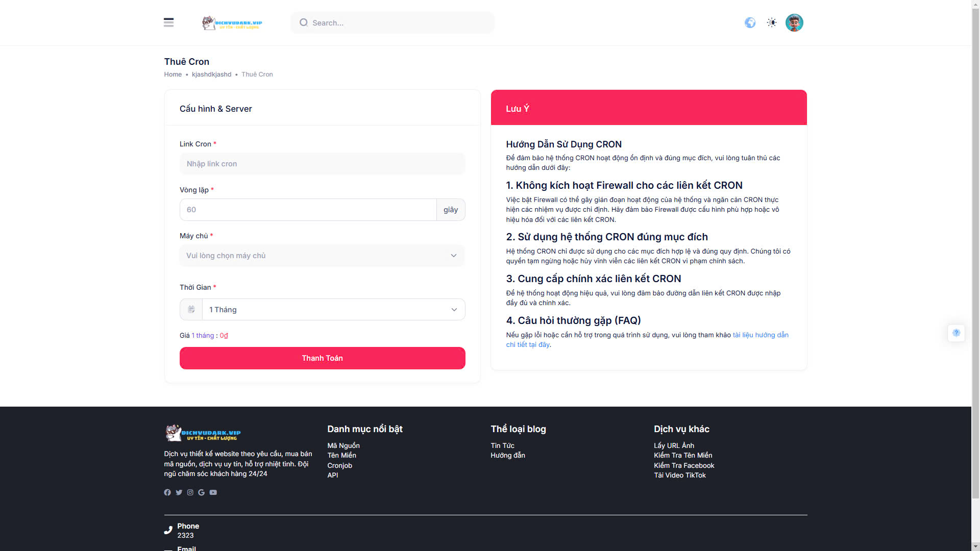This screenshot has width=980, height=551.
Task: Toggle the light/dark theme sun icon
Action: coord(772,22)
